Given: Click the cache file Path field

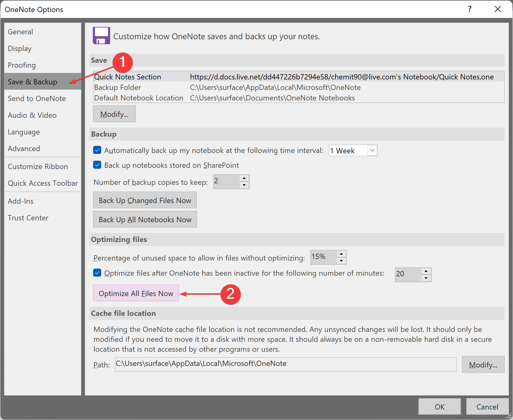Looking at the screenshot, I should tap(286, 364).
